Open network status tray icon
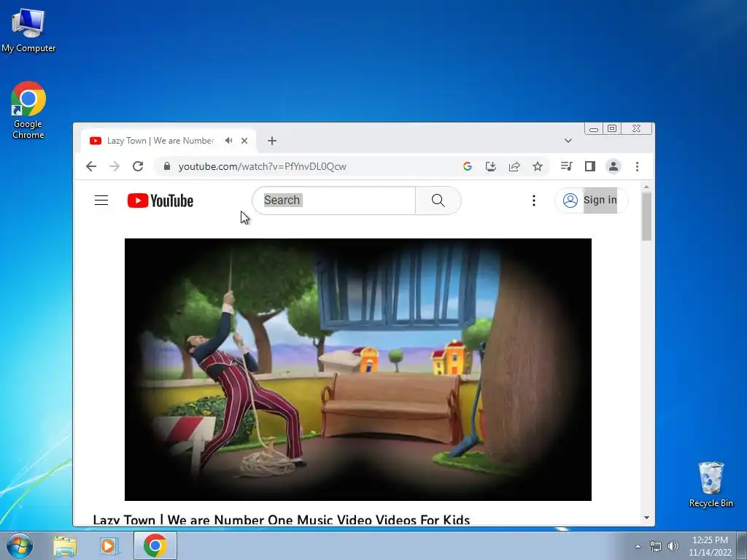 click(656, 546)
